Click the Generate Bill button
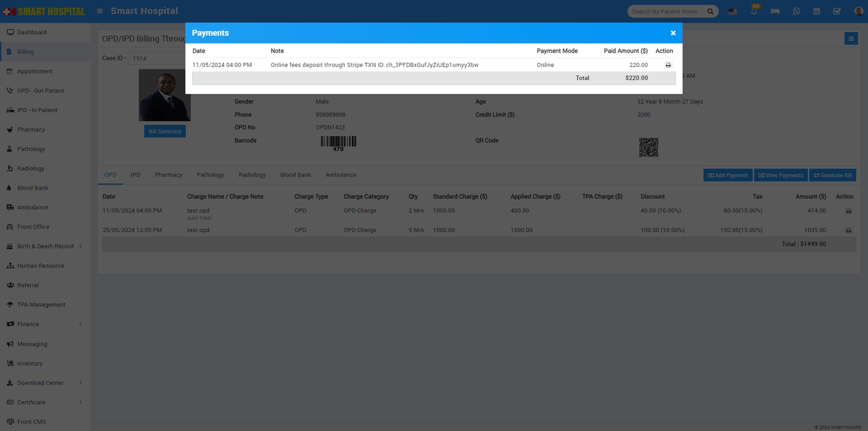The height and width of the screenshot is (431, 868). pos(832,175)
